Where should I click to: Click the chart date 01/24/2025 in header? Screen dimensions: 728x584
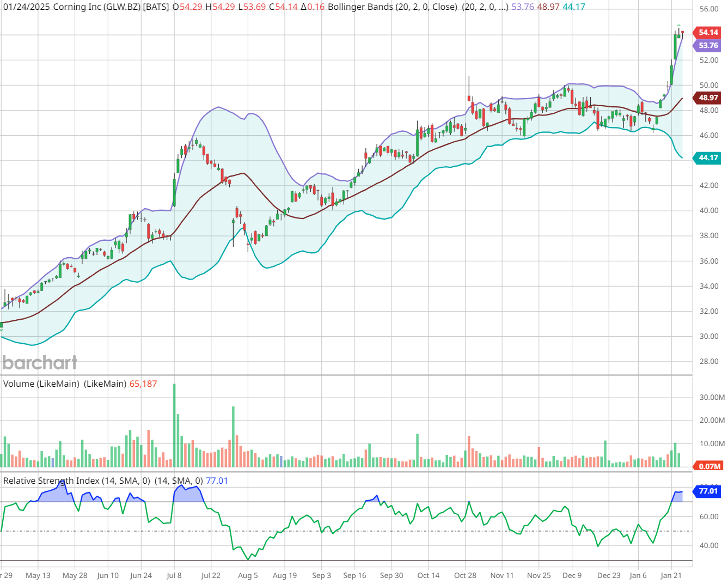[27, 7]
